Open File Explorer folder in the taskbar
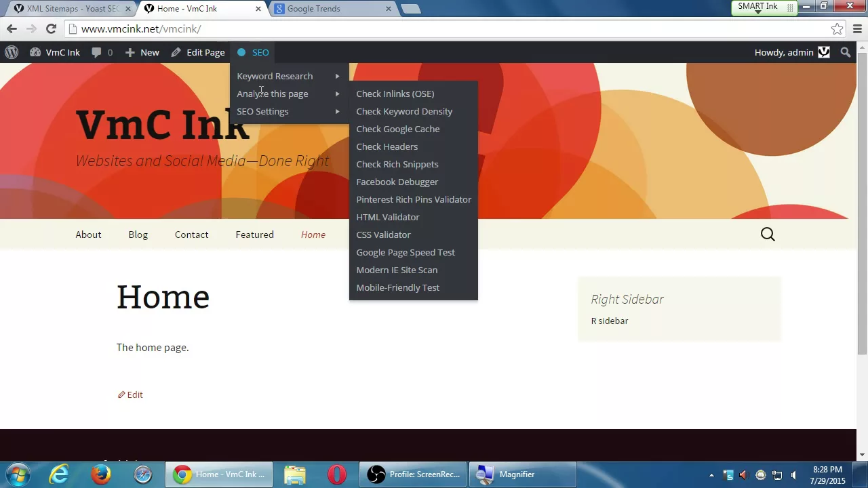 click(295, 474)
